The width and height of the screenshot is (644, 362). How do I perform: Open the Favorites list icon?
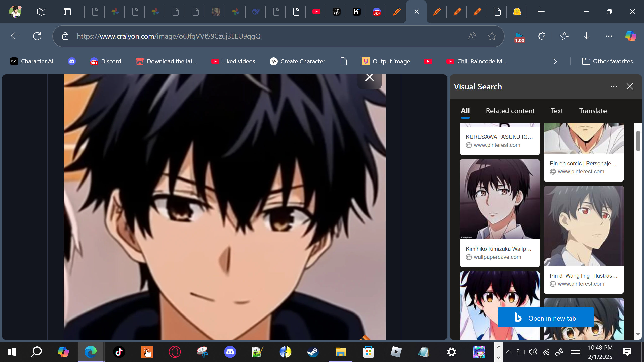[564, 36]
